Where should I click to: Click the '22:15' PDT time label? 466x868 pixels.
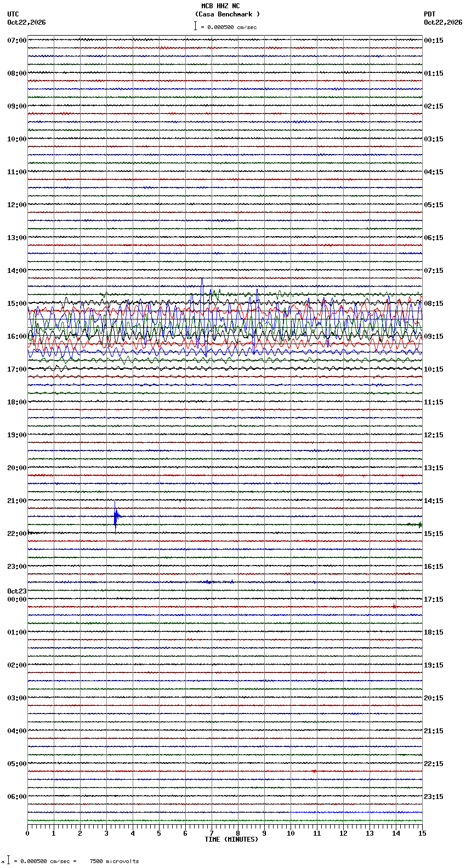click(x=434, y=764)
